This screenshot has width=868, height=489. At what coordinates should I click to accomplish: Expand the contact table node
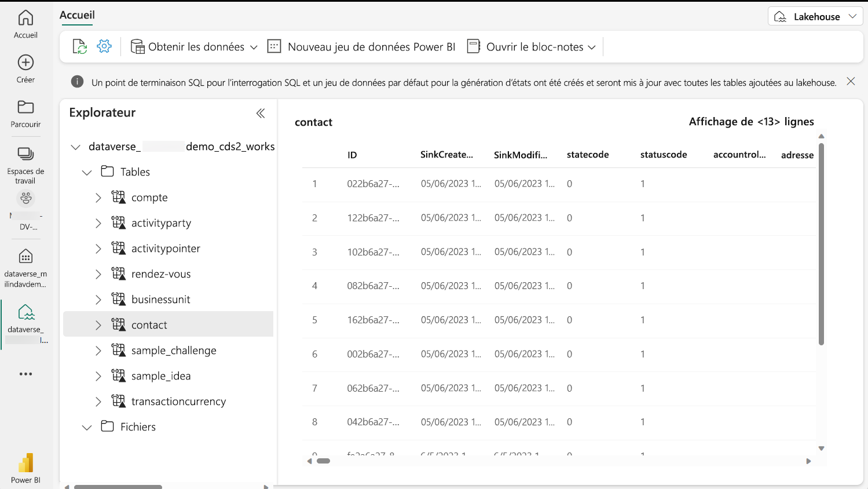coord(98,325)
